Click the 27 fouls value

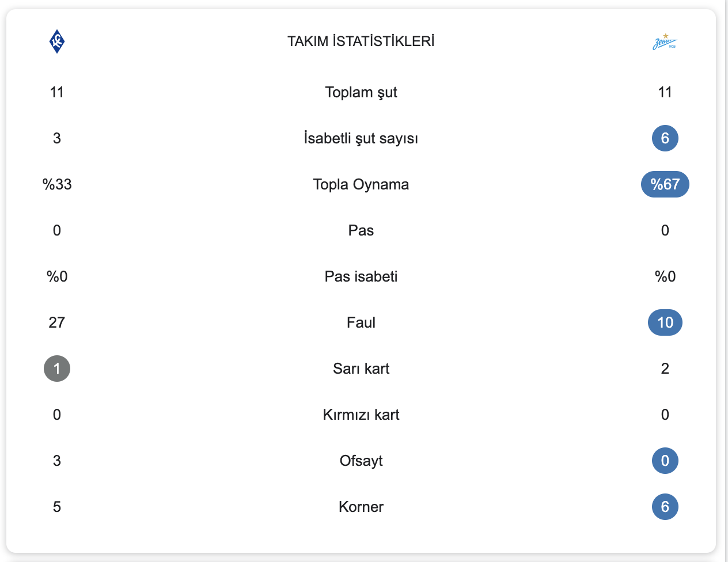coord(57,322)
